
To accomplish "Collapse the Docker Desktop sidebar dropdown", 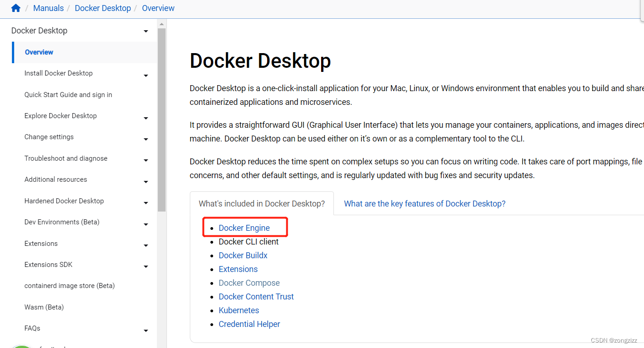I will (x=145, y=31).
